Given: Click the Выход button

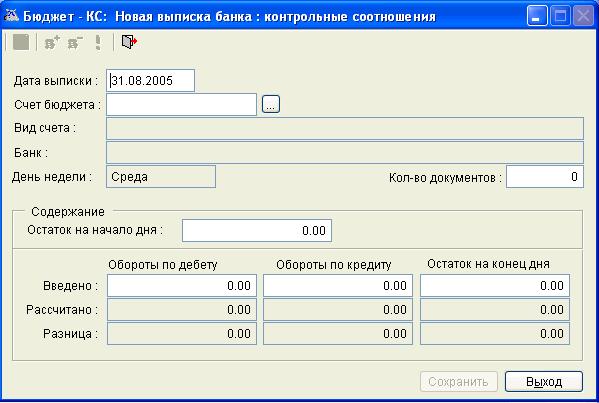Looking at the screenshot, I should coord(544,381).
